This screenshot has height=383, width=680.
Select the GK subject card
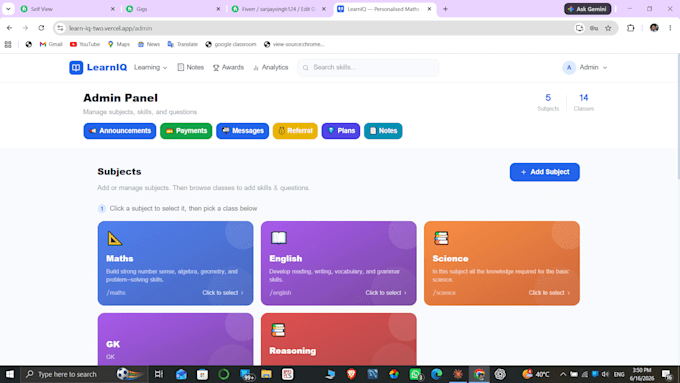coord(176,339)
